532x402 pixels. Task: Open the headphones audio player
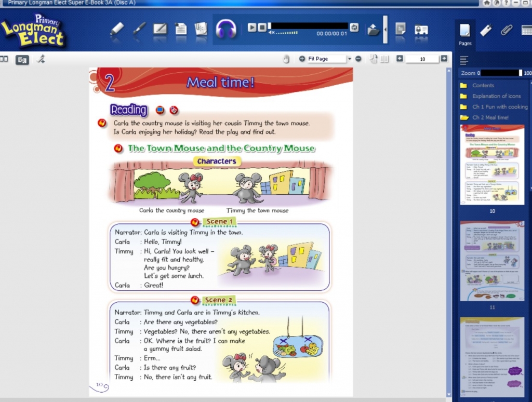pos(226,29)
